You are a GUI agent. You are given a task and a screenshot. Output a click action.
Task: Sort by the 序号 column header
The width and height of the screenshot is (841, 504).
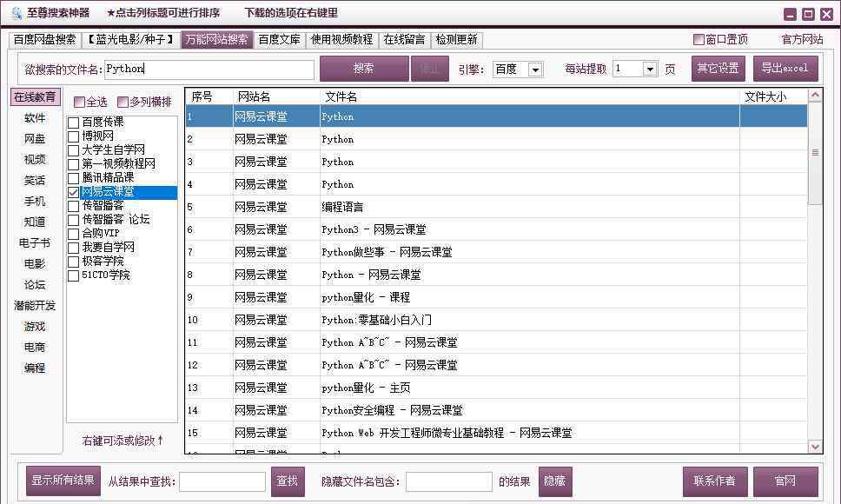coord(209,96)
